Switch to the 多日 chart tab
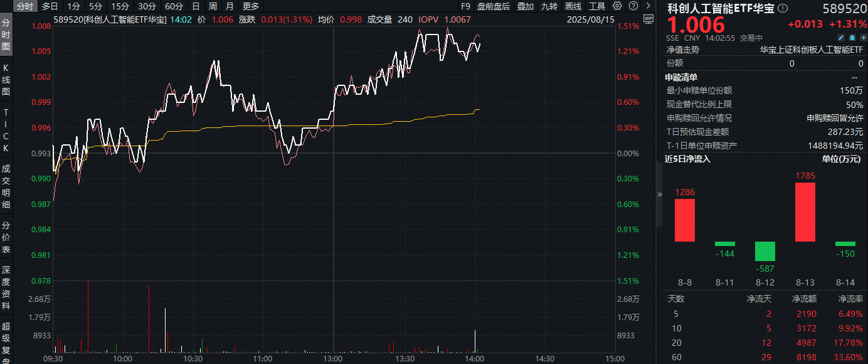This screenshot has width=868, height=364. pyautogui.click(x=50, y=6)
